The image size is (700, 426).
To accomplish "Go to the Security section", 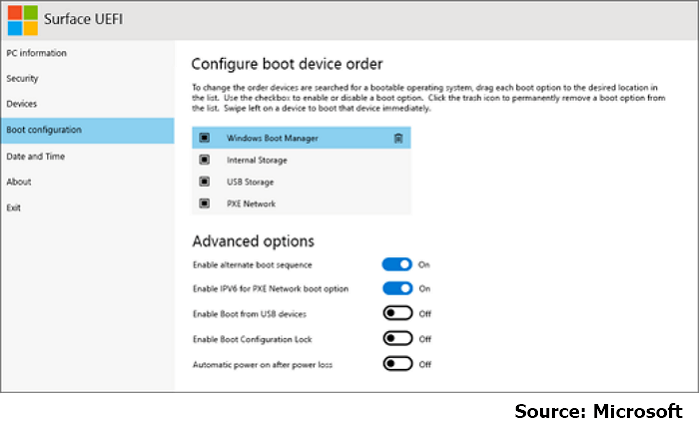I will click(x=22, y=78).
